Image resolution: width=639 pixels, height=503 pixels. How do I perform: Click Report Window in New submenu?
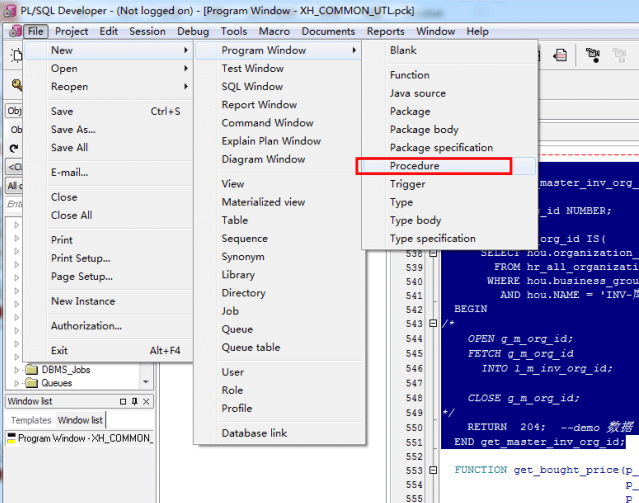click(x=278, y=105)
